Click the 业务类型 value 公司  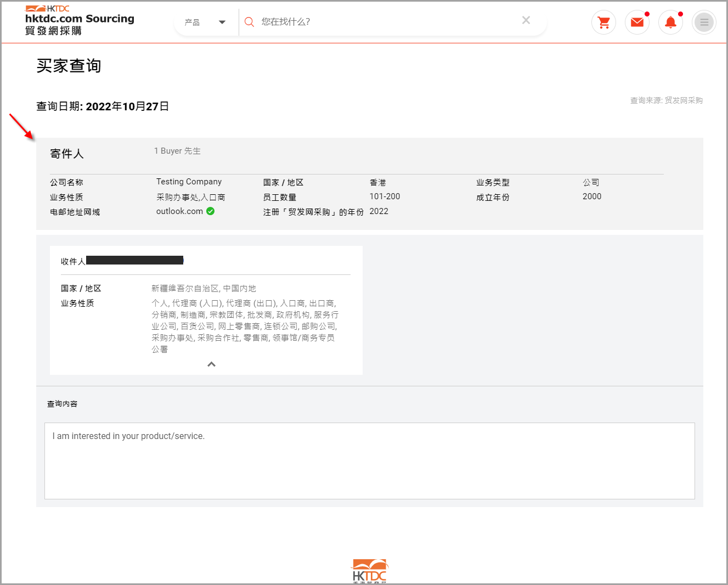[x=591, y=182]
